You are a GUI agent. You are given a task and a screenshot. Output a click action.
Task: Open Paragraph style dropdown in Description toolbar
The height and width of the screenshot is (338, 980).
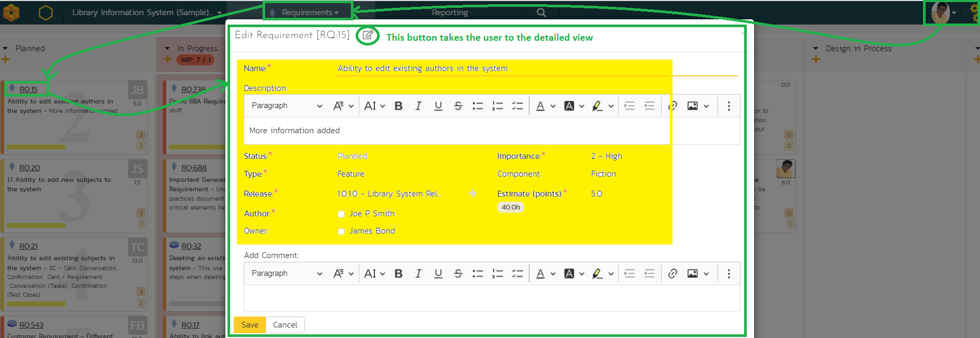(x=287, y=106)
